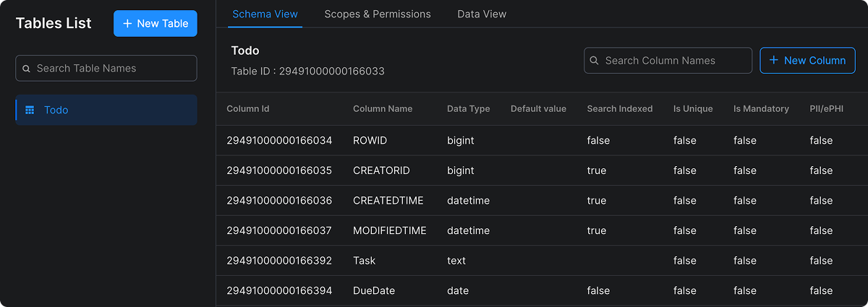The height and width of the screenshot is (307, 868).
Task: Click Is Unique false in Task row
Action: pos(685,261)
